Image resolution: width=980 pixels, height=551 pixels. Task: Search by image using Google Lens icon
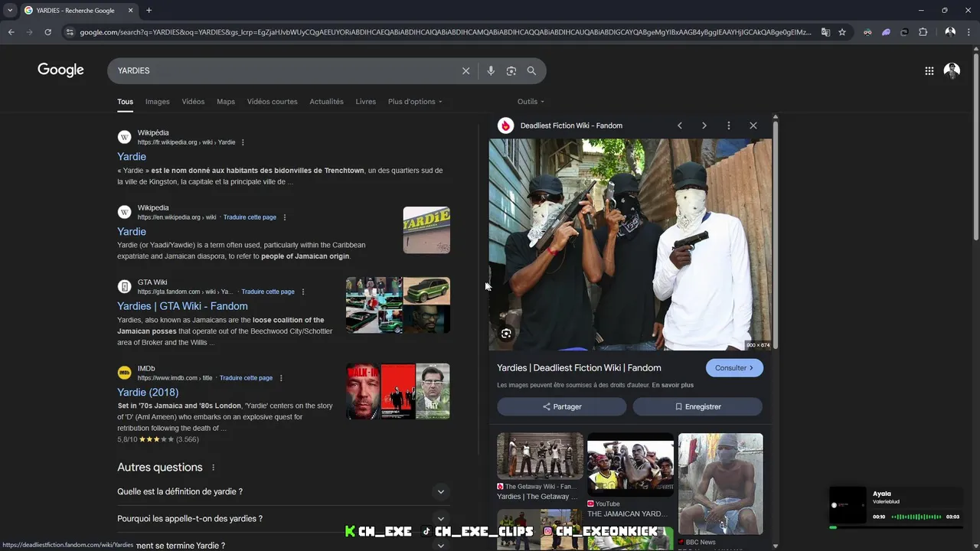(x=511, y=70)
